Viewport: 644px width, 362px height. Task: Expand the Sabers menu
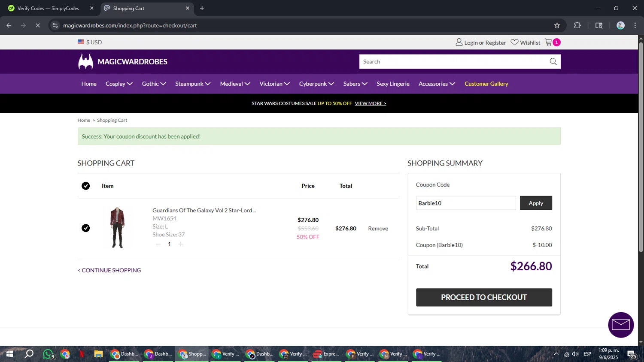pos(355,84)
